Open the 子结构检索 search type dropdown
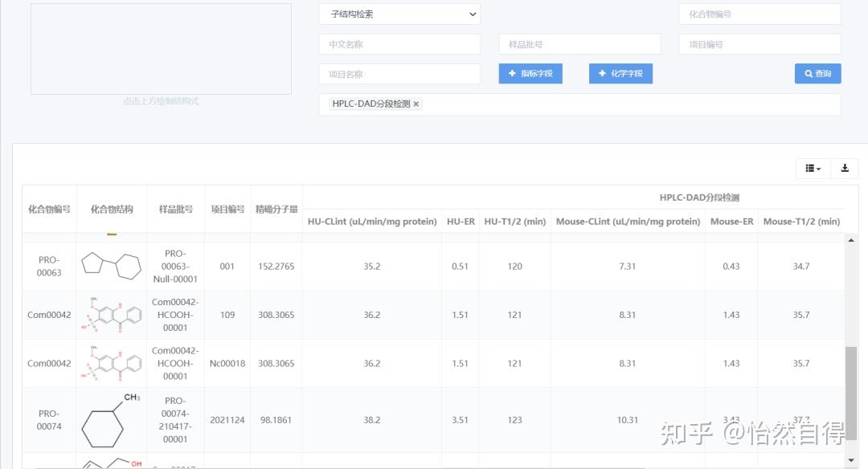 [x=399, y=14]
